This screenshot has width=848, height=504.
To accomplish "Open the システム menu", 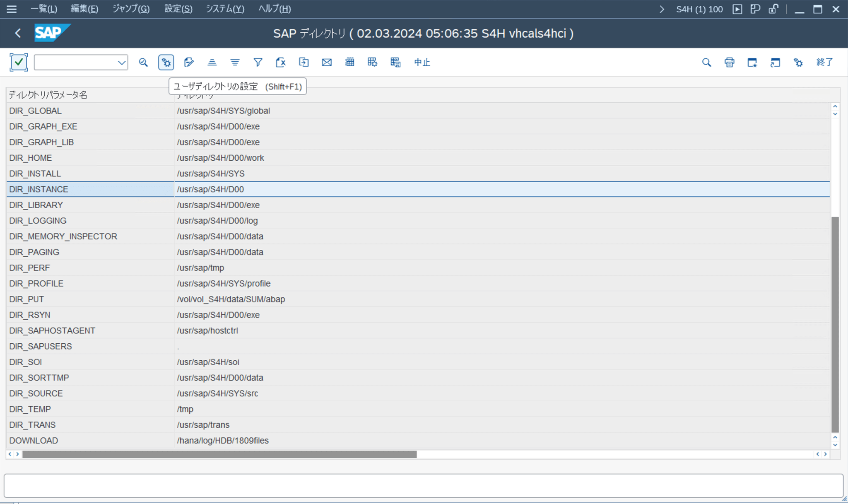I will 225,9.
